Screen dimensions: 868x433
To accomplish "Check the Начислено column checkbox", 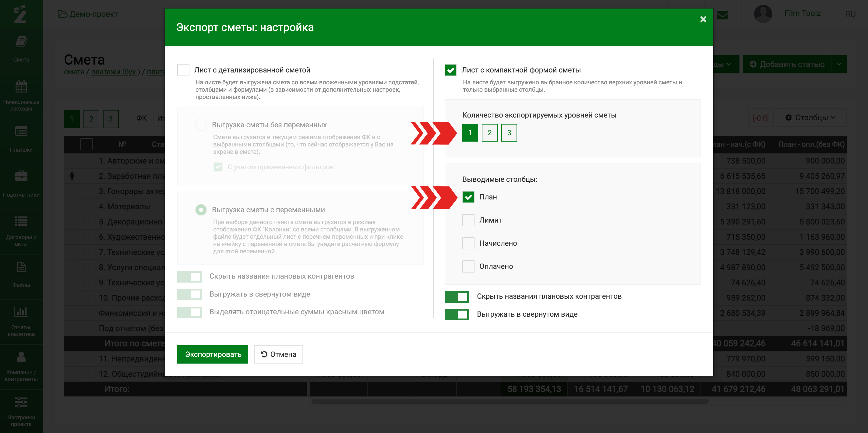I will click(468, 243).
